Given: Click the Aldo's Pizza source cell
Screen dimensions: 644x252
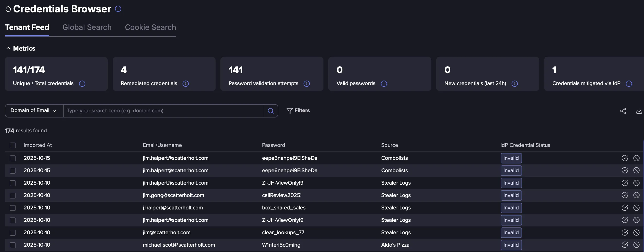Looking at the screenshot, I should 395,245.
